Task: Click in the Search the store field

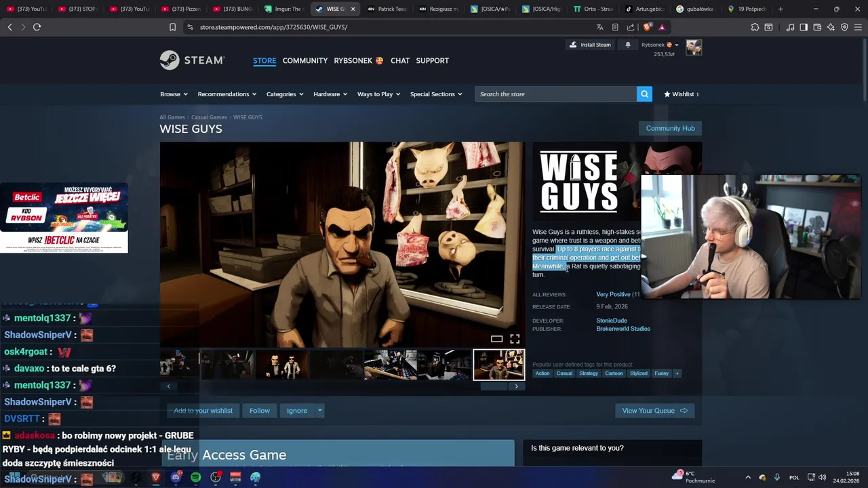Action: pyautogui.click(x=556, y=94)
